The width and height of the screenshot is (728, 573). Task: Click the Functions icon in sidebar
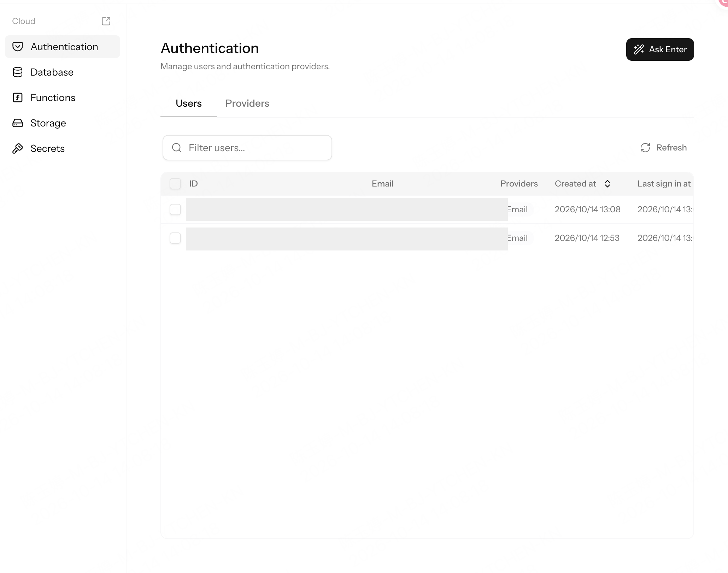(18, 98)
